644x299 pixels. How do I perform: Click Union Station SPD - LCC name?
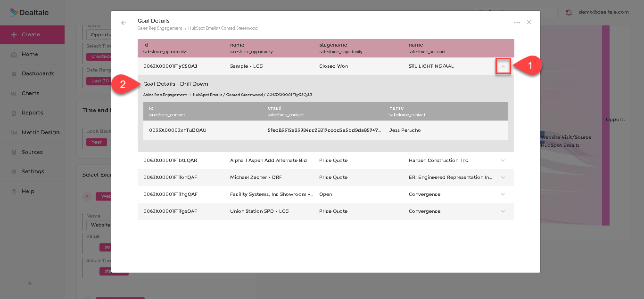click(259, 211)
